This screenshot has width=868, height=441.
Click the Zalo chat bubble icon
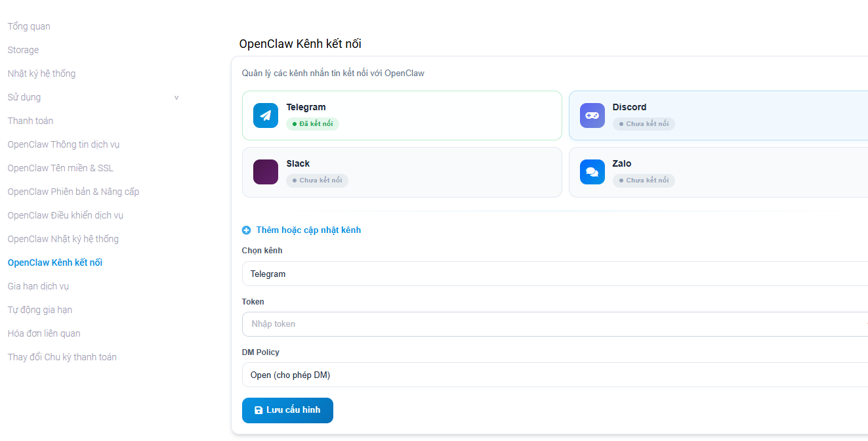[592, 171]
